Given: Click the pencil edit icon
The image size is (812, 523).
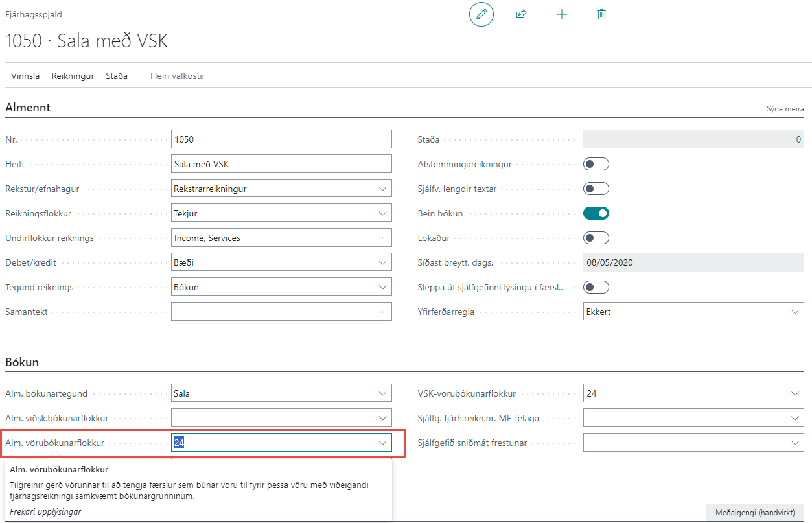Looking at the screenshot, I should pos(481,14).
